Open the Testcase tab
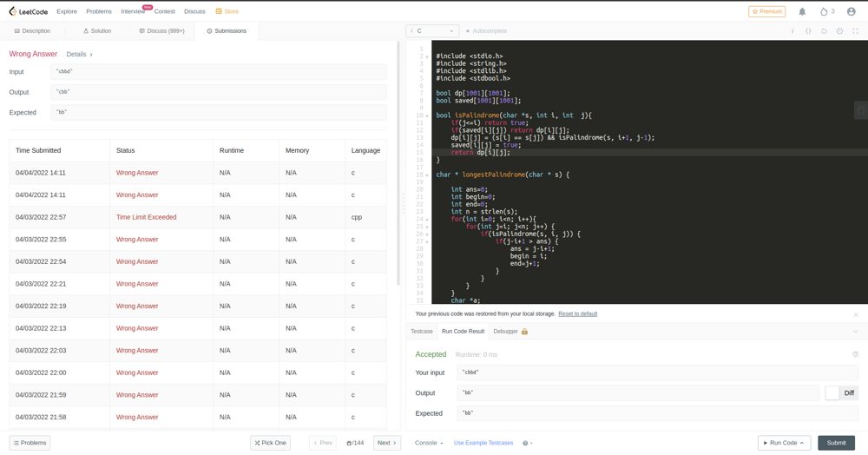Screen dimensions: 868x455 tap(422, 332)
